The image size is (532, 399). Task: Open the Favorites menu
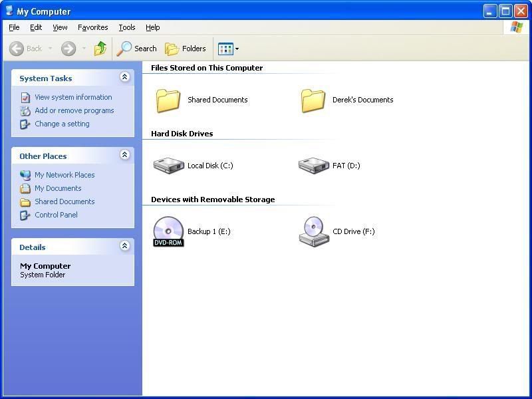click(92, 27)
